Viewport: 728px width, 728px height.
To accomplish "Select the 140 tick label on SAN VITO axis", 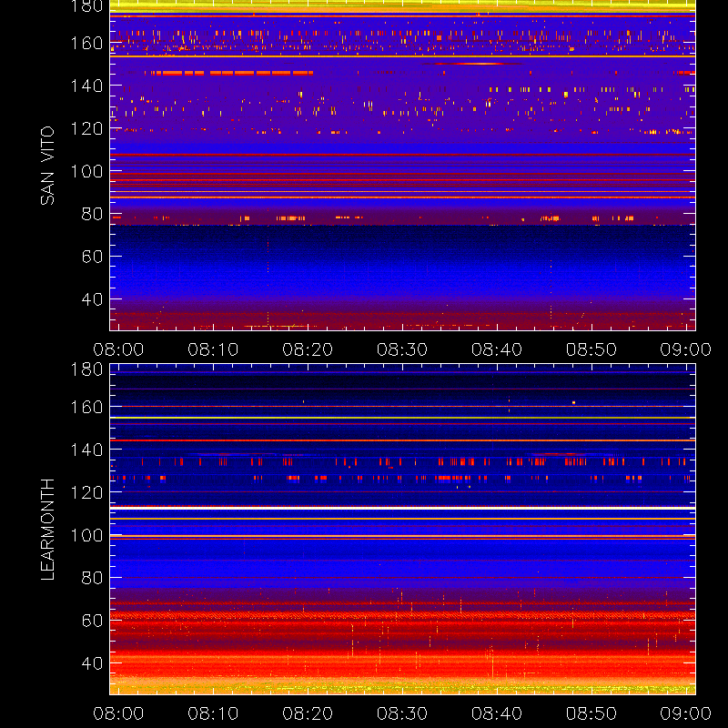I will click(x=86, y=86).
